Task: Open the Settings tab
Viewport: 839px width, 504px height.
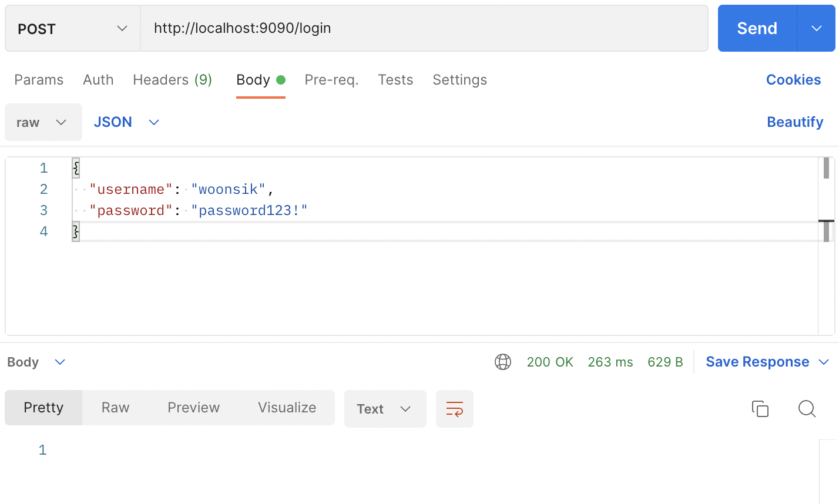Action: (459, 80)
